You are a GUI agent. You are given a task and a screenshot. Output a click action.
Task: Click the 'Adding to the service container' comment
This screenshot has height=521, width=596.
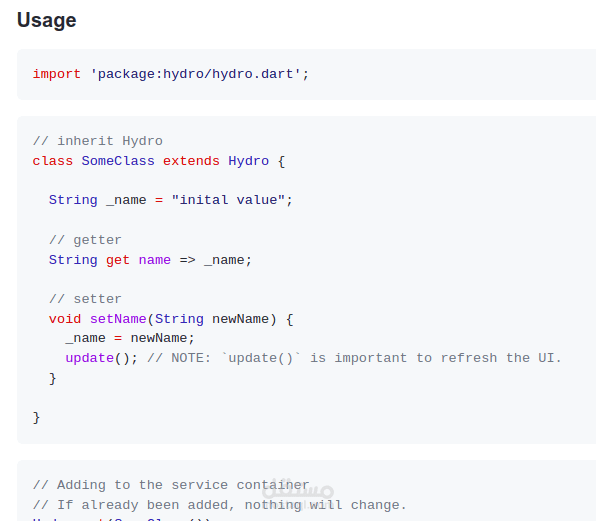171,485
